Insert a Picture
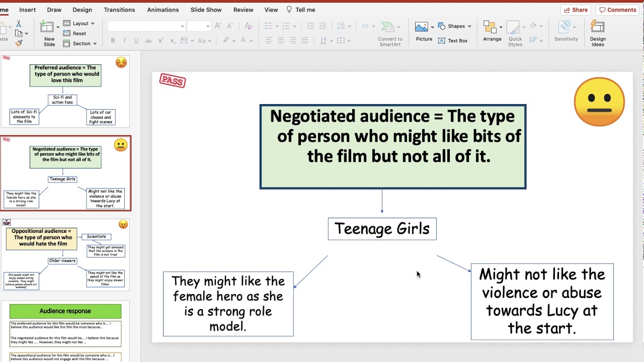Image resolution: width=644 pixels, height=362 pixels. [424, 31]
